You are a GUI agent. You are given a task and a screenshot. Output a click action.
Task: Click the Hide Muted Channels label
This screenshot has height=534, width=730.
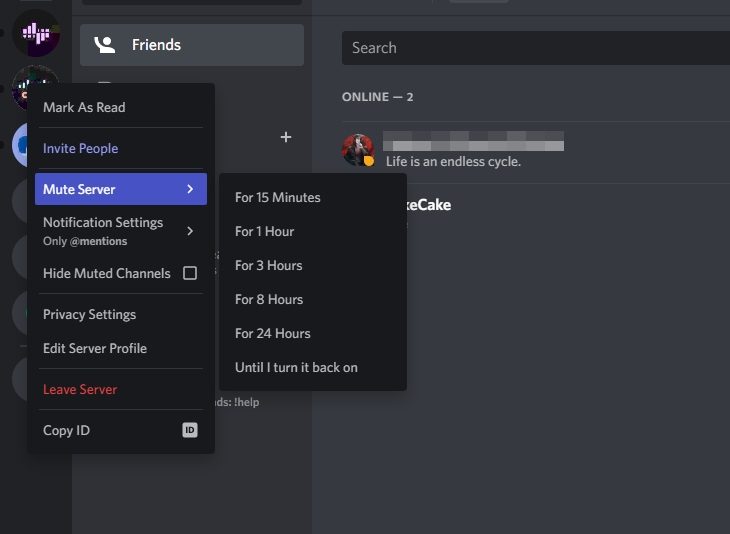[107, 273]
